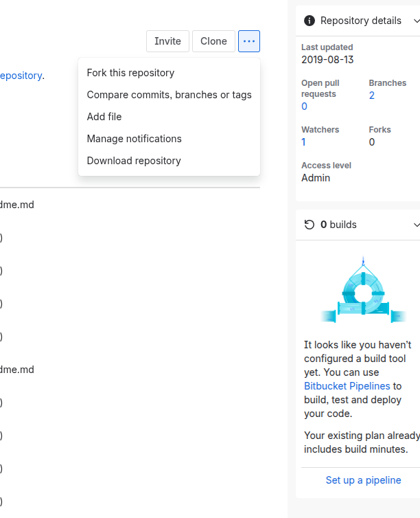420x518 pixels.
Task: Click Set up a pipeline link
Action: pyautogui.click(x=363, y=480)
